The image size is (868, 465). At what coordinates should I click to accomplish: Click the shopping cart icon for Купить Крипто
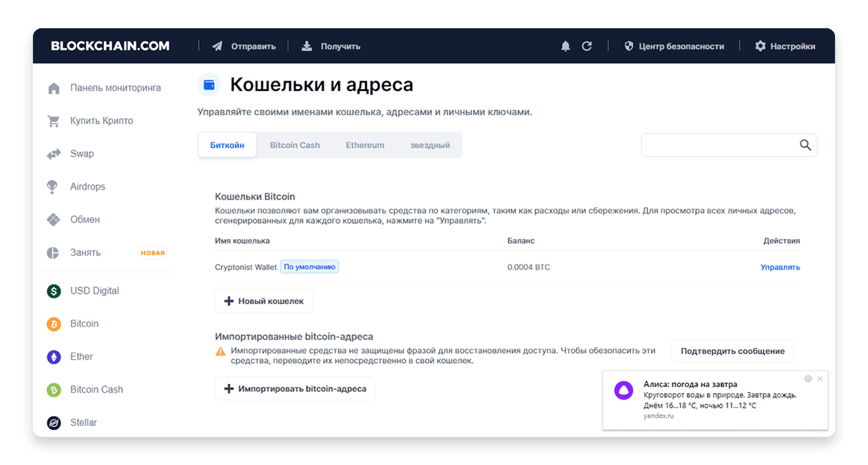click(54, 121)
